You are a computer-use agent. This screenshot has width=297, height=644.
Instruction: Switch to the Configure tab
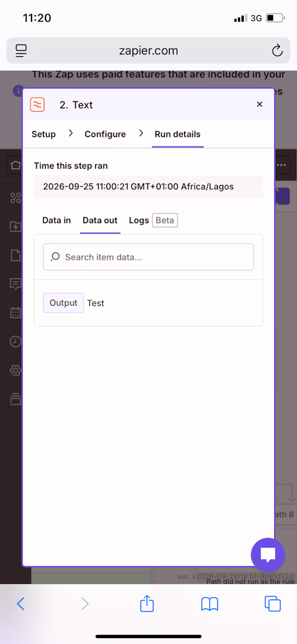click(x=105, y=134)
